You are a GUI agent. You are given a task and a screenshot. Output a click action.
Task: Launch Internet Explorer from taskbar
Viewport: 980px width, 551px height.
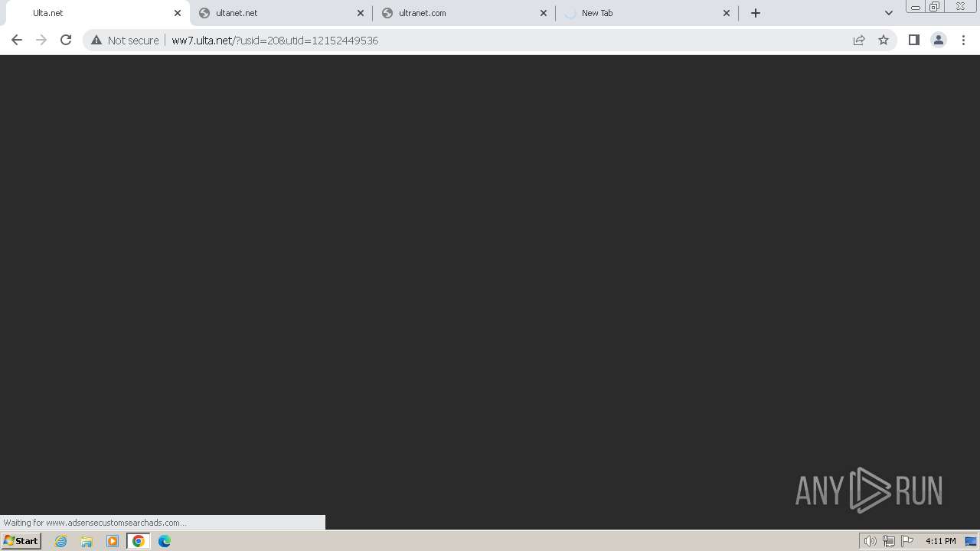[61, 541]
